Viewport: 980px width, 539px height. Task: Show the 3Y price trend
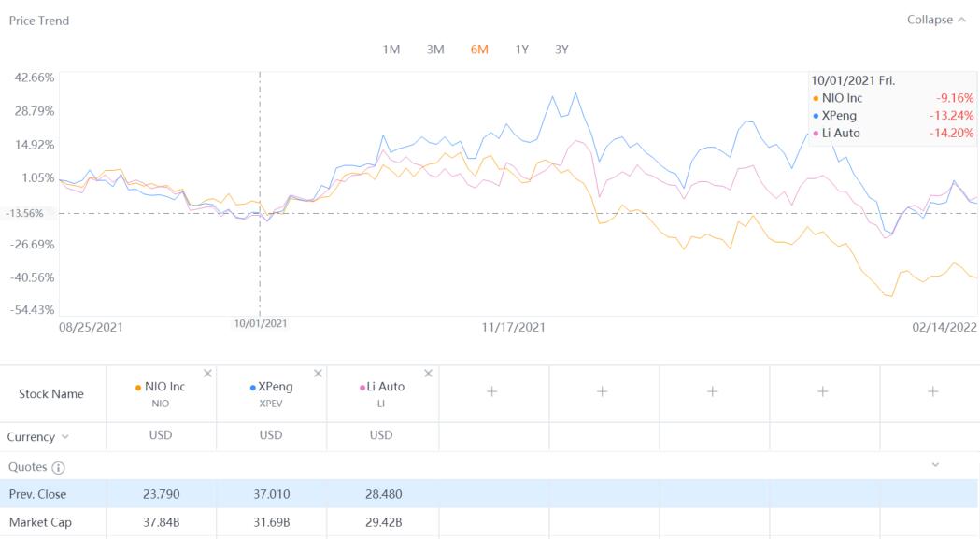pyautogui.click(x=561, y=50)
